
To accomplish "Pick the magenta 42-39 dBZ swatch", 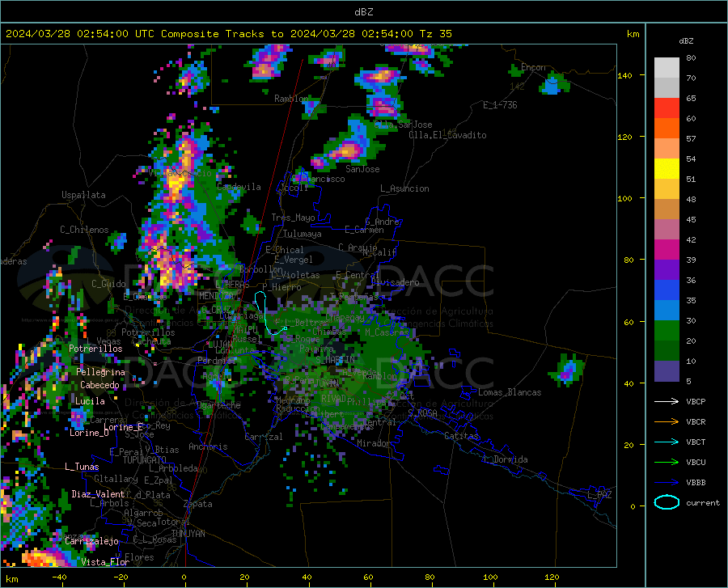I will [667, 250].
